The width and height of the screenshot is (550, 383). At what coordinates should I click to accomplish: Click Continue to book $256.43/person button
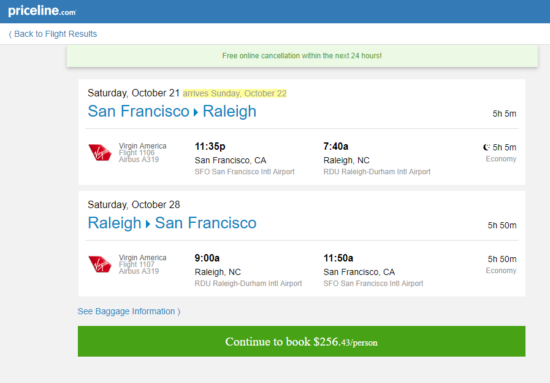click(301, 341)
